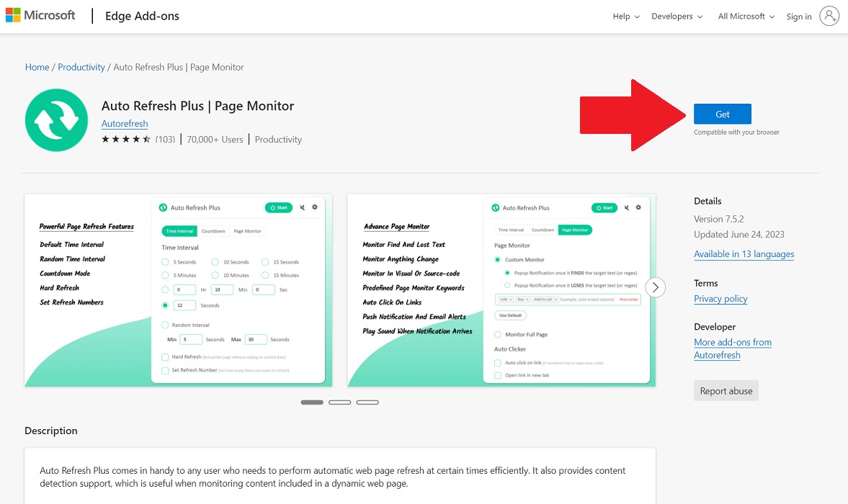Click the Report abuse button
Viewport: 848px width, 504px height.
click(x=726, y=390)
